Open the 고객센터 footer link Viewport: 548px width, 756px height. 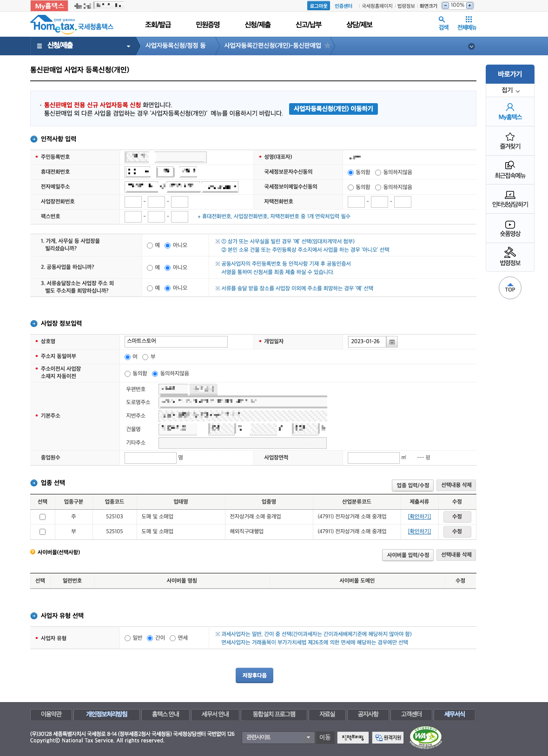pos(411,714)
